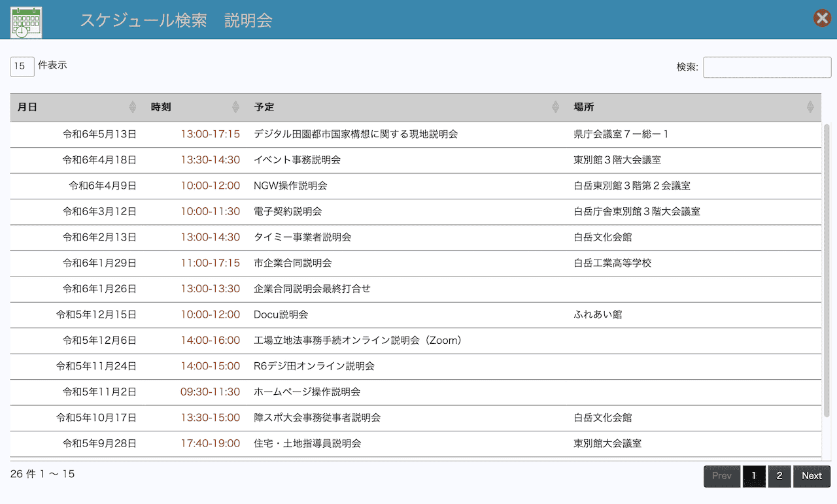Select the ホームページ操作説明会 row
The width and height of the screenshot is (837, 504).
[x=307, y=392]
